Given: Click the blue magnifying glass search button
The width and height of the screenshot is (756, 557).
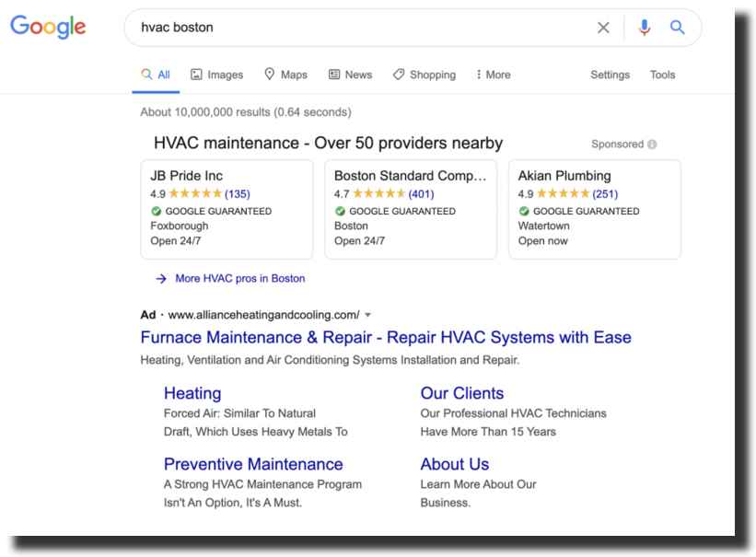Looking at the screenshot, I should [678, 28].
